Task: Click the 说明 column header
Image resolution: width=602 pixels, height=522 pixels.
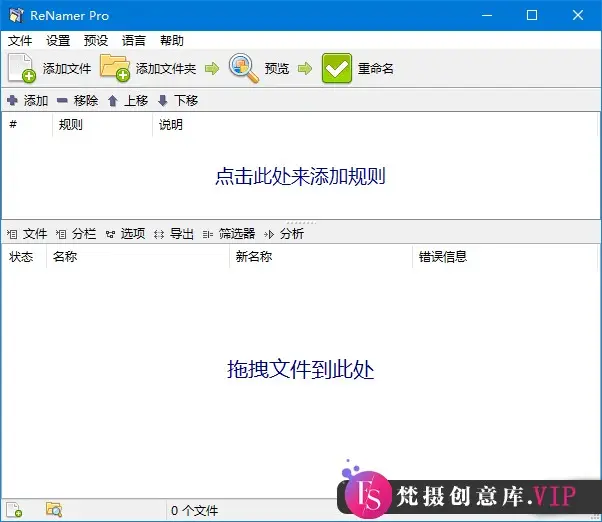Action: pyautogui.click(x=375, y=124)
